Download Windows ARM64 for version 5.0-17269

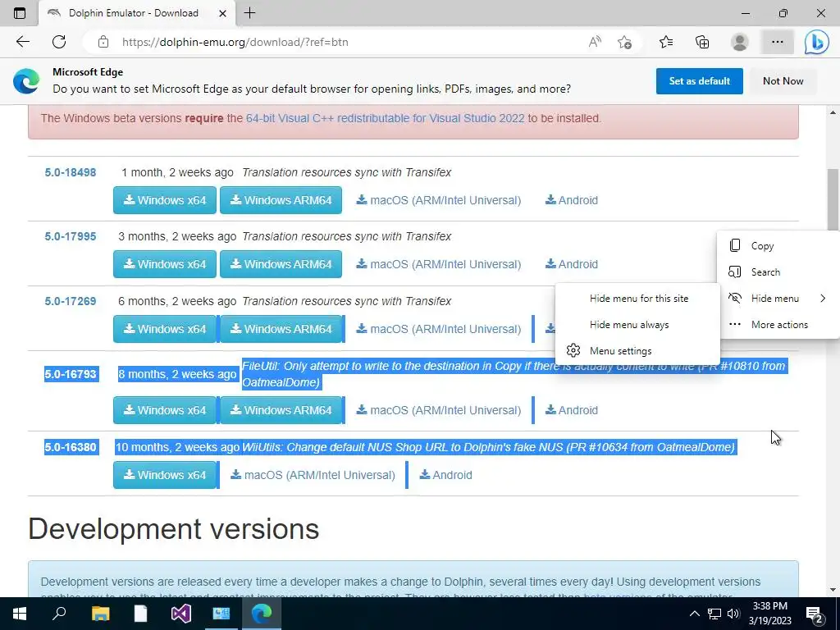pyautogui.click(x=281, y=329)
